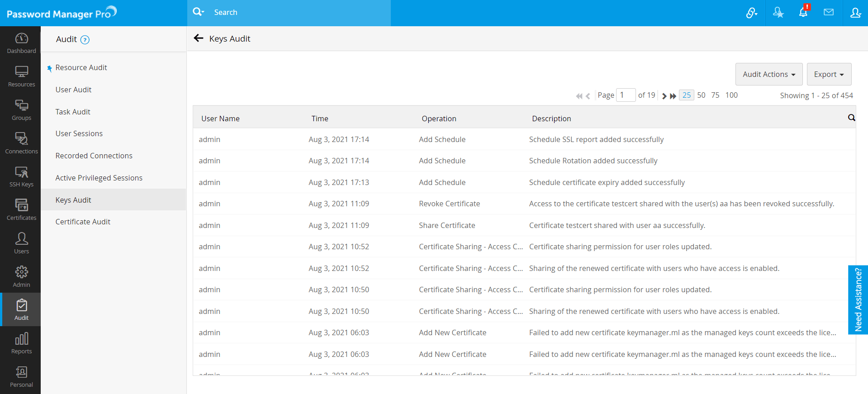This screenshot has width=868, height=394.
Task: Open the Dashboard from the sidebar
Action: [x=21, y=43]
